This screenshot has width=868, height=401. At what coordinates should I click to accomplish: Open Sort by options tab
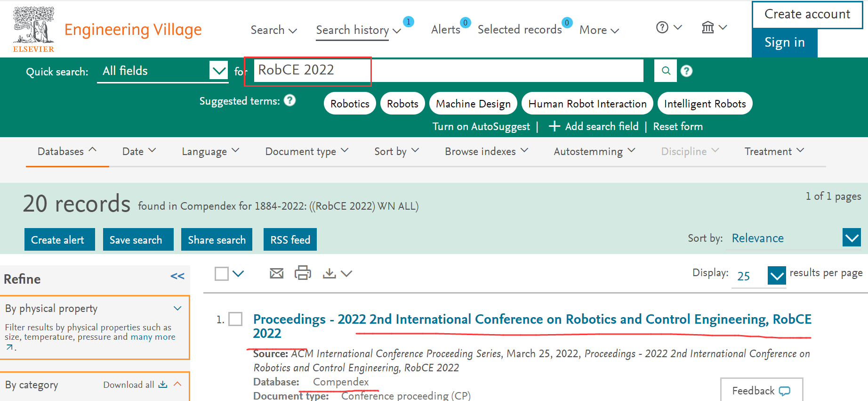(x=396, y=151)
